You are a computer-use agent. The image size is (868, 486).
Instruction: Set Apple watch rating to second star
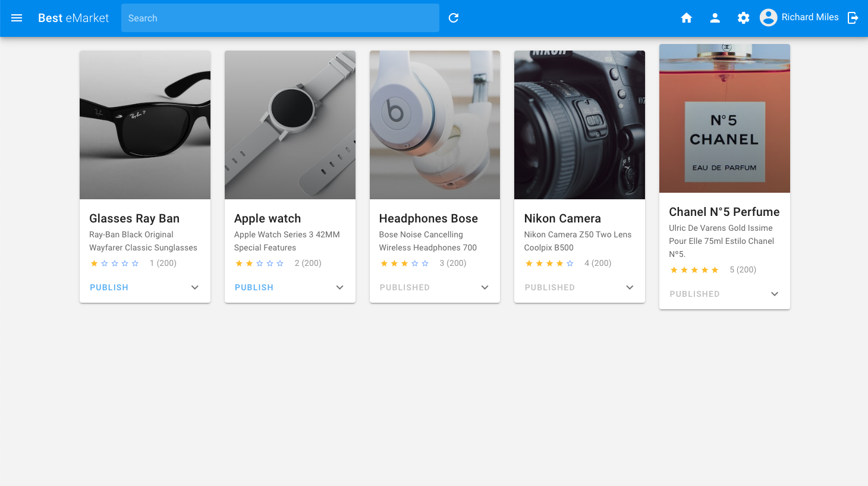coord(249,263)
